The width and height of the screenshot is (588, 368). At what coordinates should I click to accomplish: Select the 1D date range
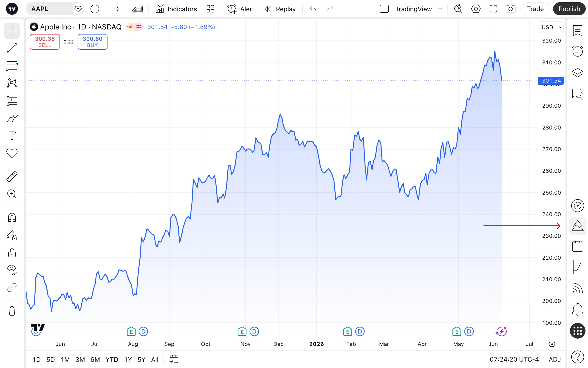[x=37, y=359]
